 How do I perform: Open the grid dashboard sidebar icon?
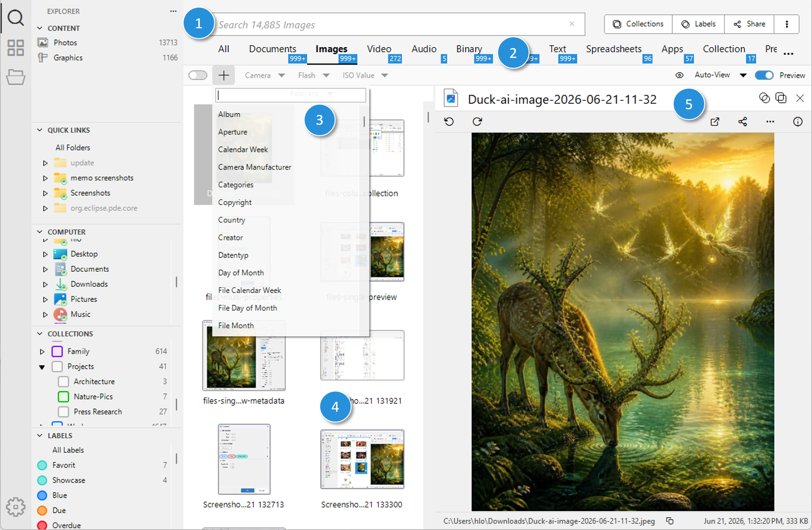click(x=16, y=48)
